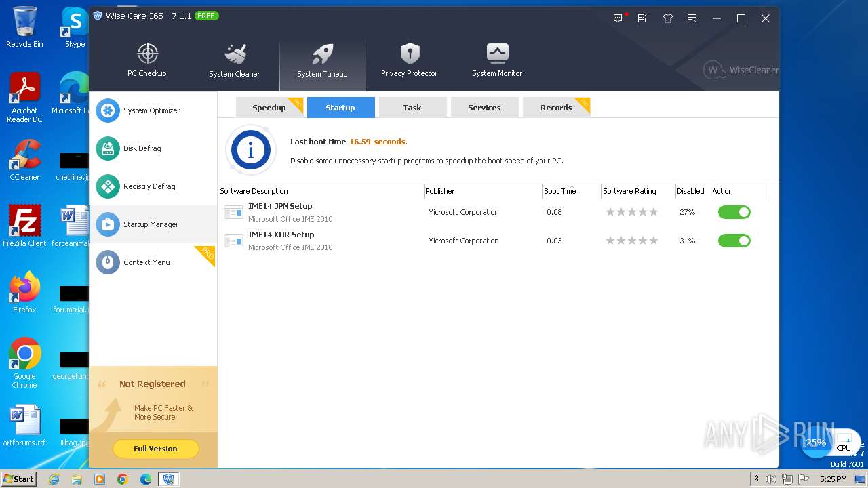The height and width of the screenshot is (488, 868).
Task: Open Recycle Bin desktop icon
Action: pos(24,27)
